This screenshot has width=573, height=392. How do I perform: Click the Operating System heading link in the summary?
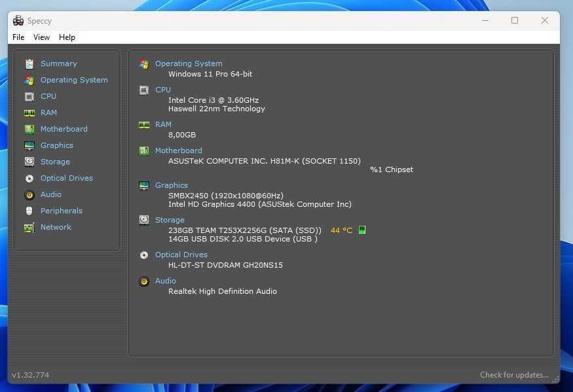189,63
